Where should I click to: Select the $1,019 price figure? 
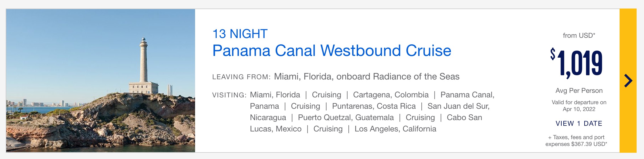[576, 63]
